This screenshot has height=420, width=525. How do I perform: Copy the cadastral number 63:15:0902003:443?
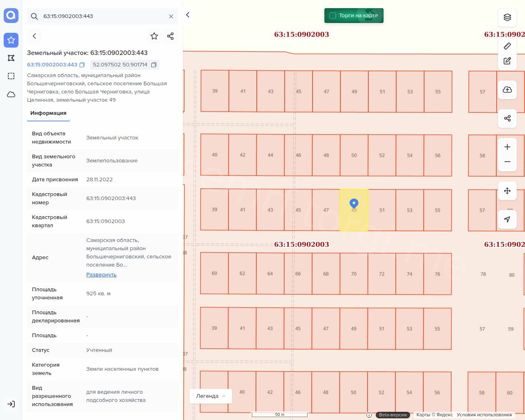coord(82,65)
